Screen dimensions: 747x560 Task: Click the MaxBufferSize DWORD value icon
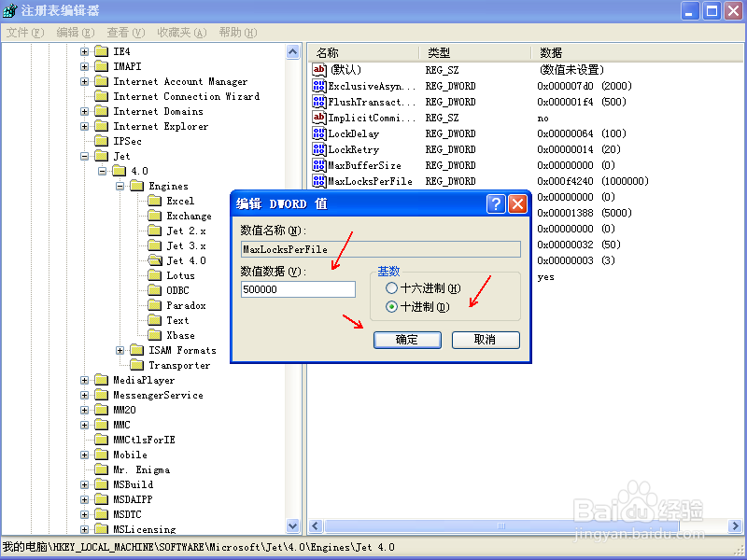[x=319, y=165]
